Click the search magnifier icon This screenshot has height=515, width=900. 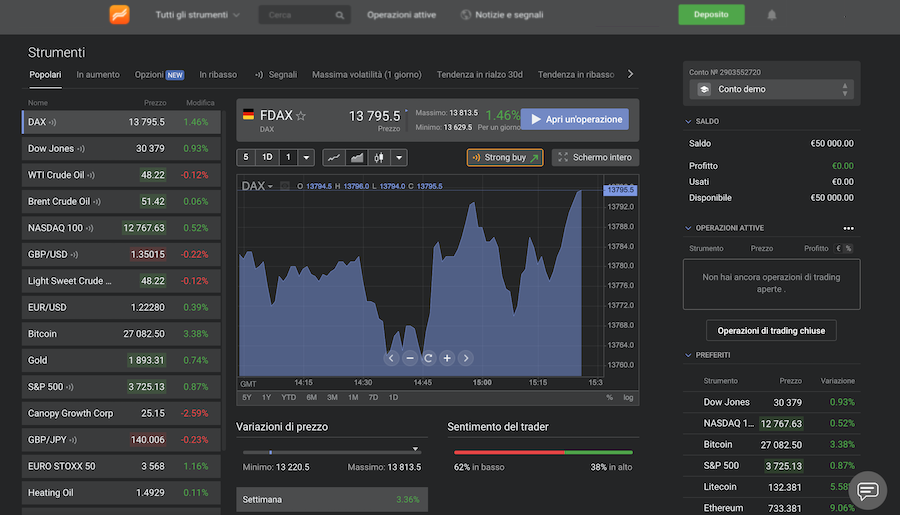click(340, 15)
